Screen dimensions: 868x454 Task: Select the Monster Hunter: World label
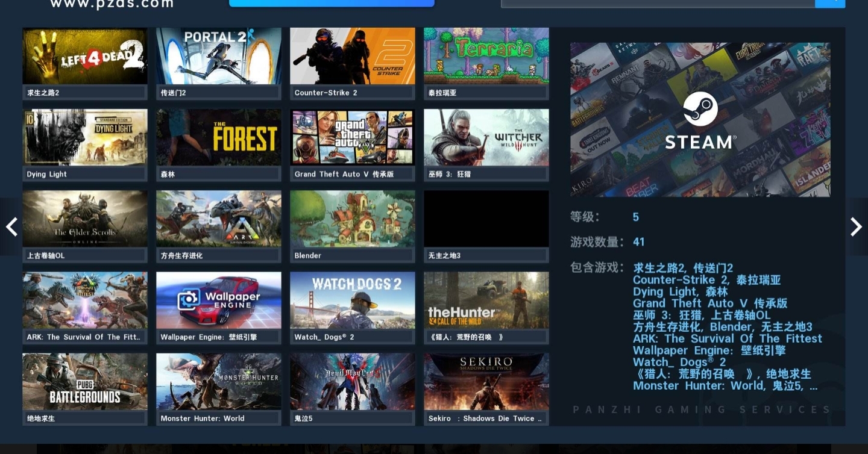(203, 418)
